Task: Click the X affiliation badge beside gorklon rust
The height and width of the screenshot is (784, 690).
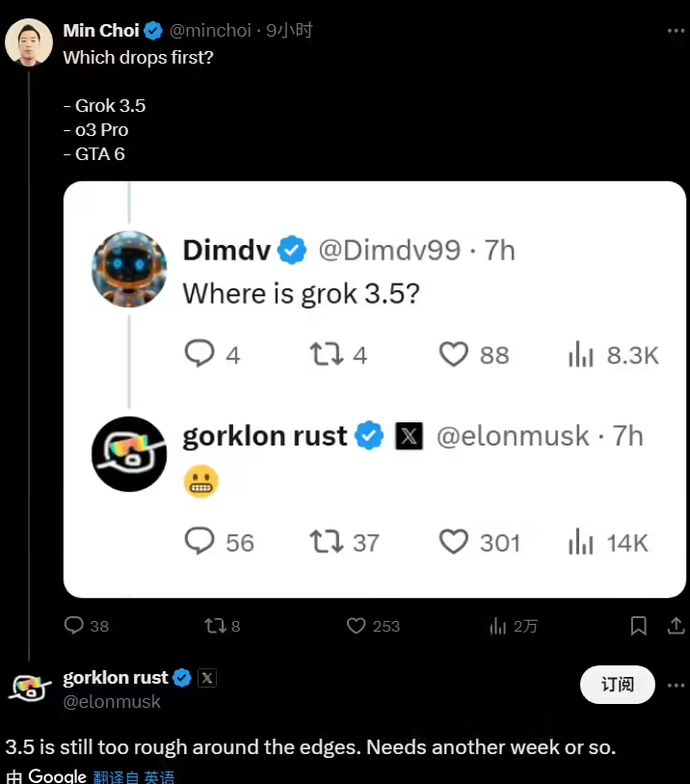Action: [206, 678]
